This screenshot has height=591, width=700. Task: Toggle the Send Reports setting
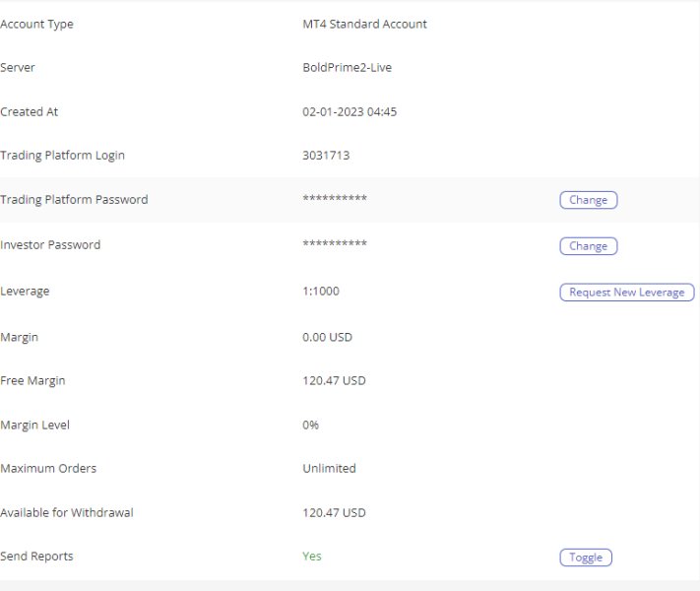586,558
